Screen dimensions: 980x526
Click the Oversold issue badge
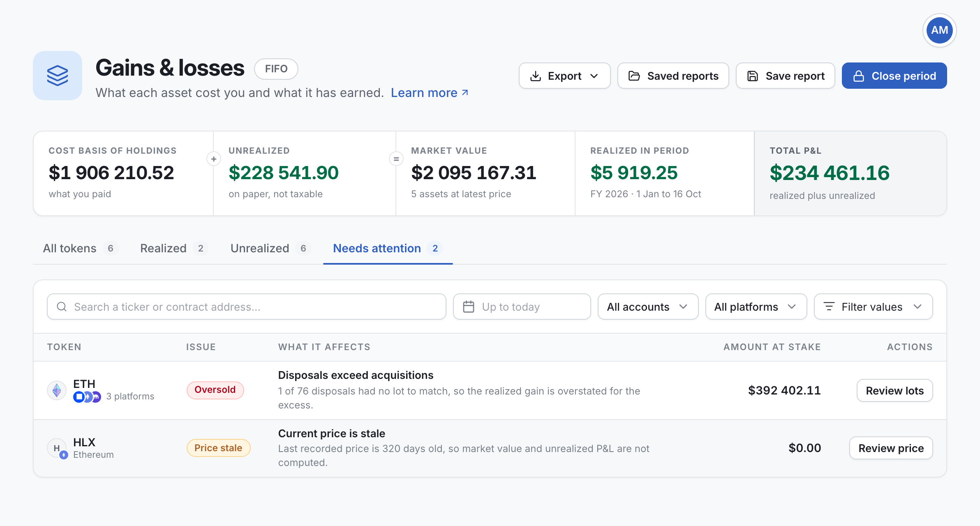pos(215,390)
